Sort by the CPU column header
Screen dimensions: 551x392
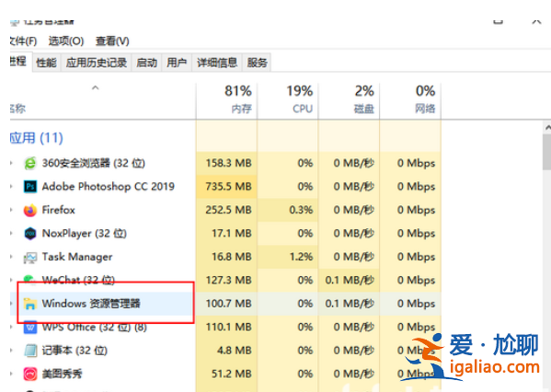point(288,101)
